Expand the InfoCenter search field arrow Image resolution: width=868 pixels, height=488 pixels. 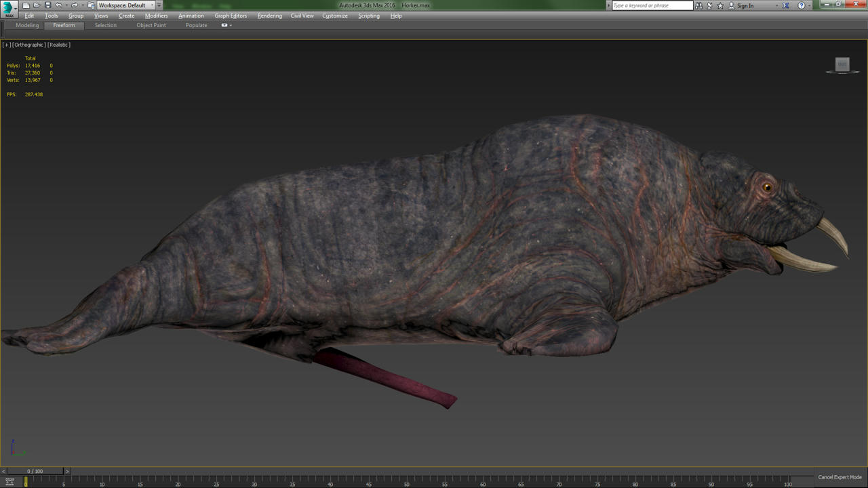pyautogui.click(x=608, y=5)
